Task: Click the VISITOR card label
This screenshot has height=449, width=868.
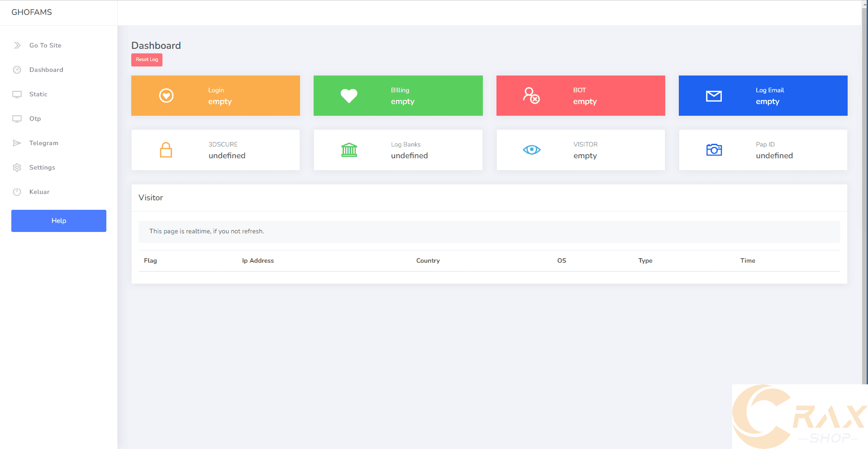Action: tap(586, 144)
